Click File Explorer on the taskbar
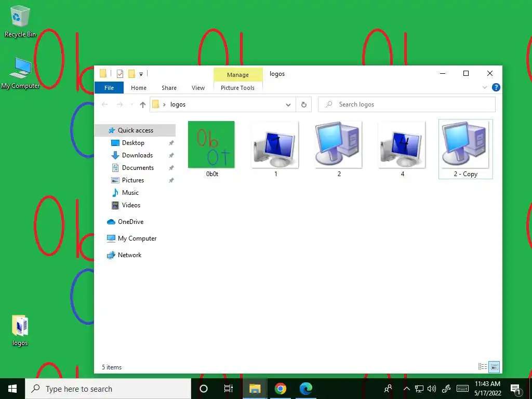Viewport: 532px width, 399px height. pos(255,389)
